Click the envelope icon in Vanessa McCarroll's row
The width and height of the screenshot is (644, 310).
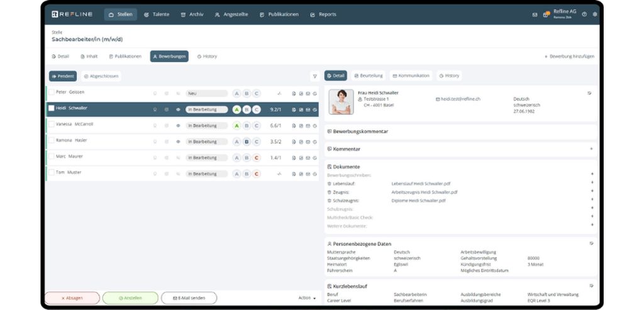pos(308,125)
